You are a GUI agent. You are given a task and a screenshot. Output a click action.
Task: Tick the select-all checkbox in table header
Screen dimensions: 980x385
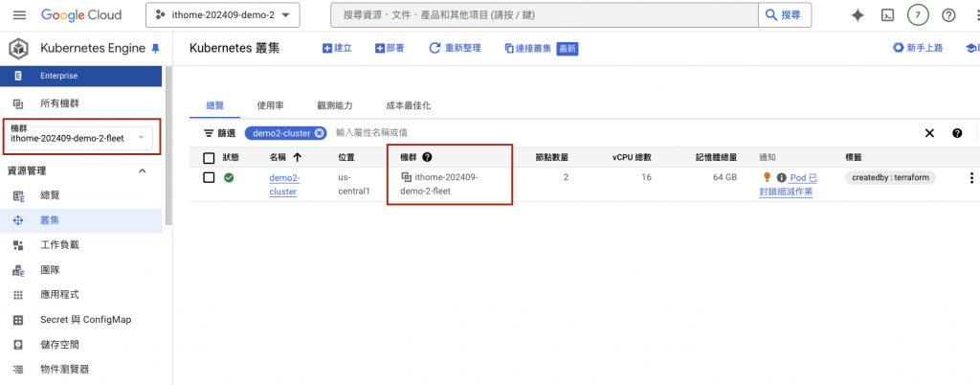coord(209,158)
